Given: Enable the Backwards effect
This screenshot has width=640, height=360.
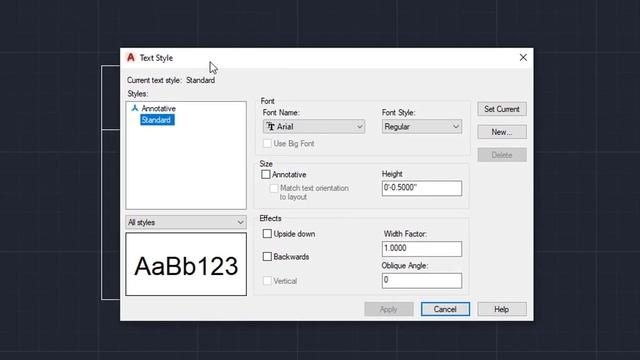Looking at the screenshot, I should click(267, 257).
